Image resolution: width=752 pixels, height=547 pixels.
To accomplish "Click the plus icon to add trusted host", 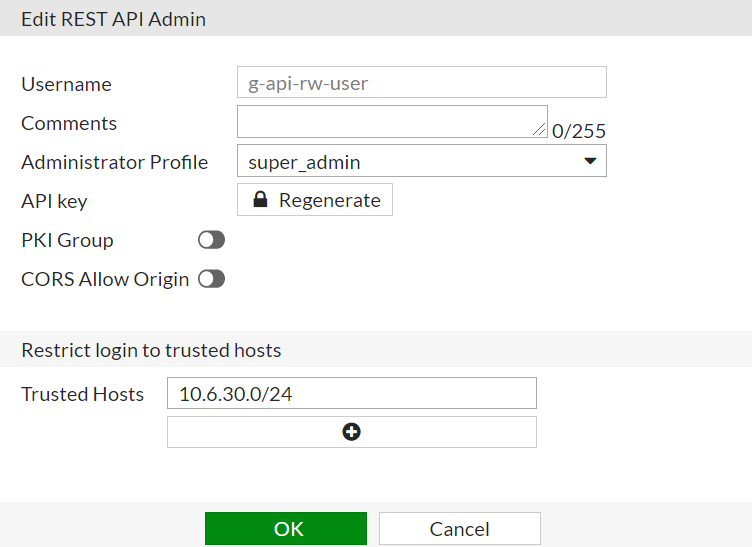I will click(352, 432).
